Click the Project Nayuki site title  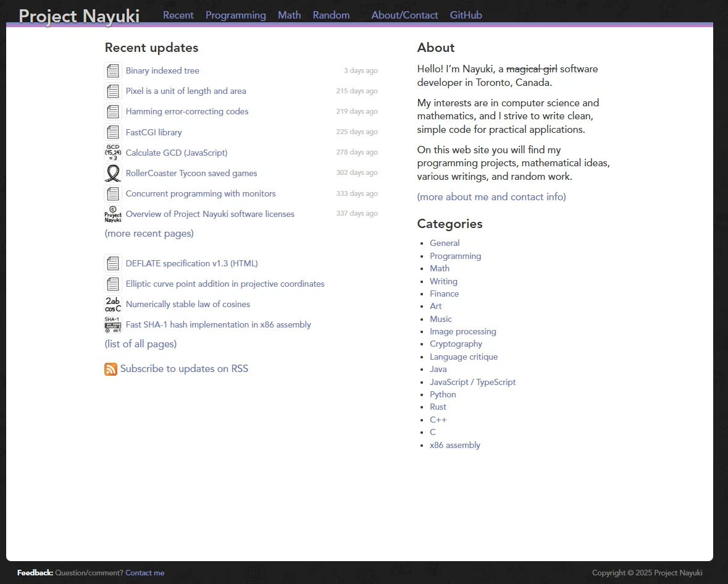point(79,16)
